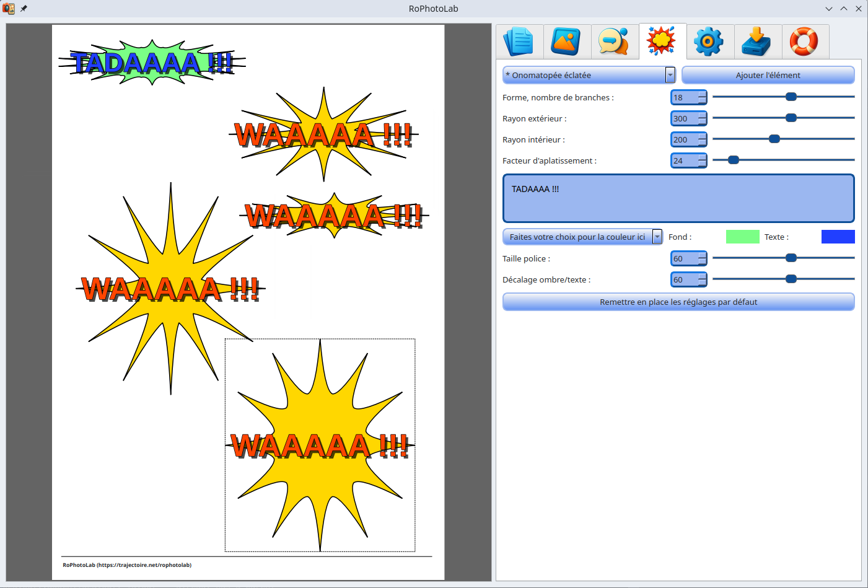Click the Facteur d'aplatissement slider handle

click(x=734, y=160)
